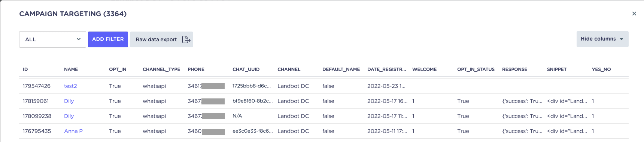Open the test2 contact link
Viewport: 644px width, 142px height.
(70, 86)
